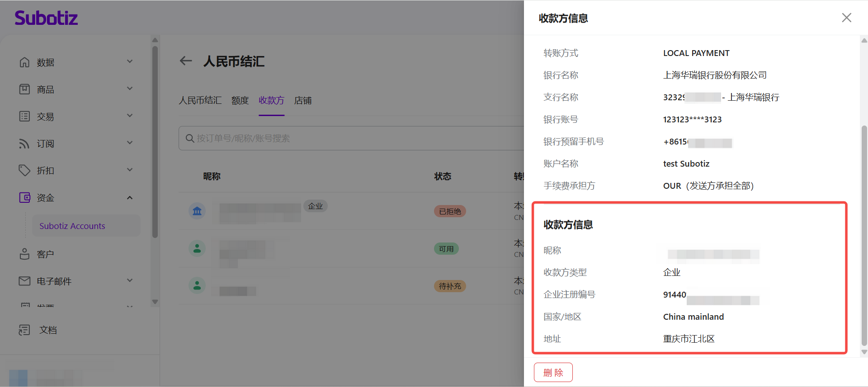Click the 企业注册编号 label

[x=570, y=294]
